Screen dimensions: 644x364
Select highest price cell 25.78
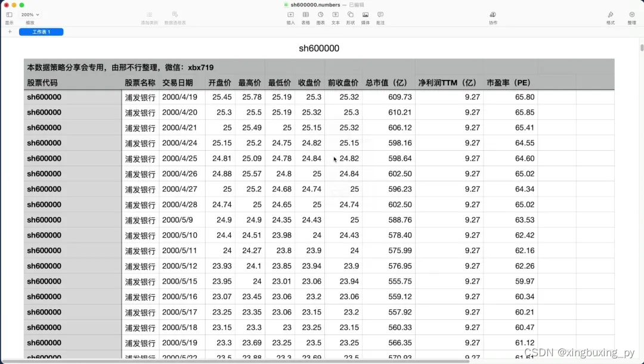[x=250, y=97]
